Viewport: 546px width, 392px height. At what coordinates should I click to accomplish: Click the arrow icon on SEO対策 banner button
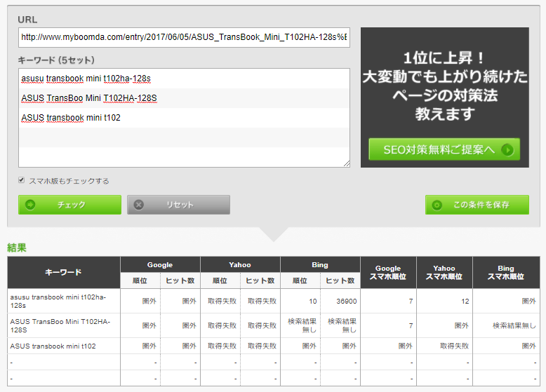pyautogui.click(x=507, y=150)
